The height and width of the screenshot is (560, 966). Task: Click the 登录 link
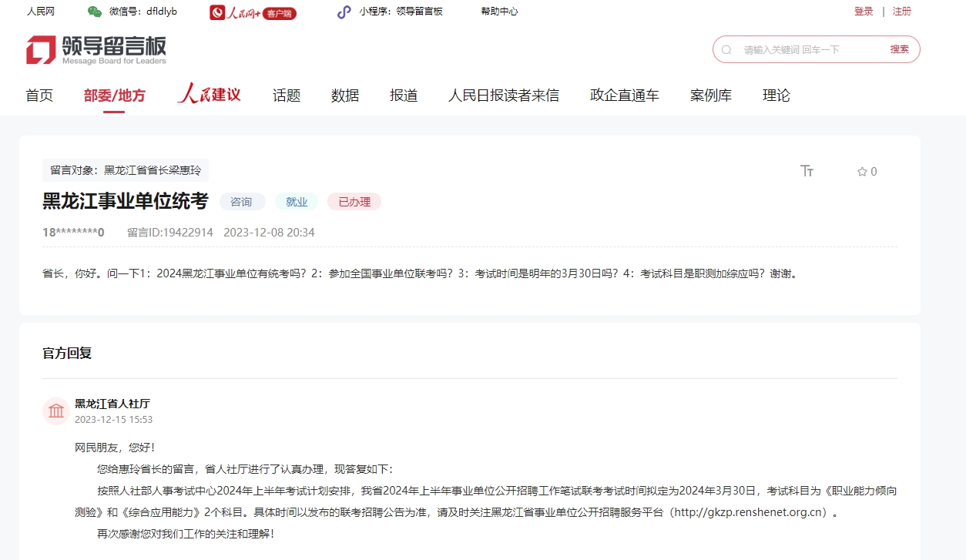pyautogui.click(x=863, y=12)
